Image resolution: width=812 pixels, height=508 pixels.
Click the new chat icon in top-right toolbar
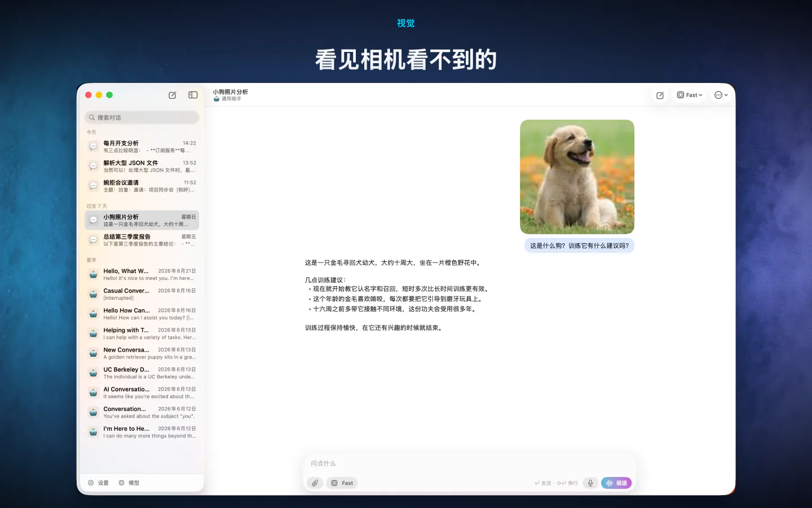coord(660,95)
